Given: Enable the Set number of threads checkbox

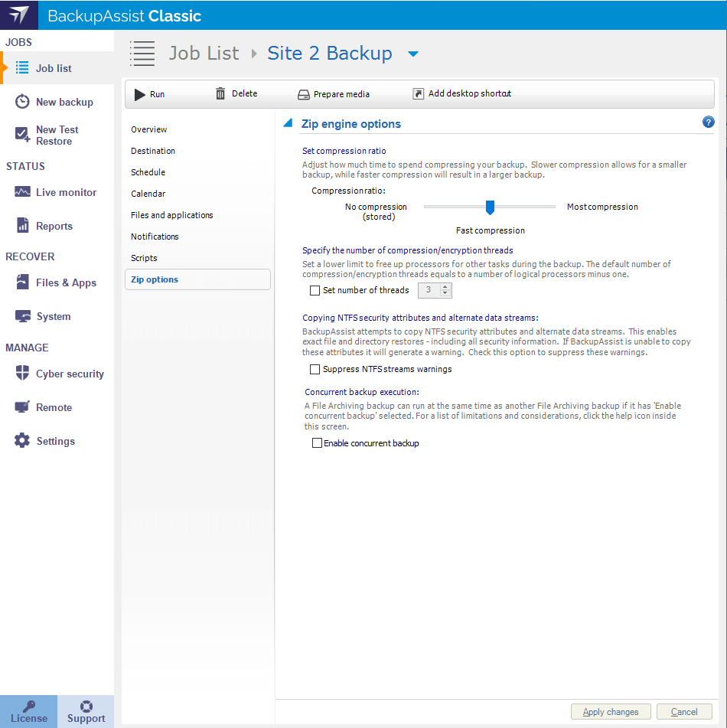Looking at the screenshot, I should tap(315, 290).
